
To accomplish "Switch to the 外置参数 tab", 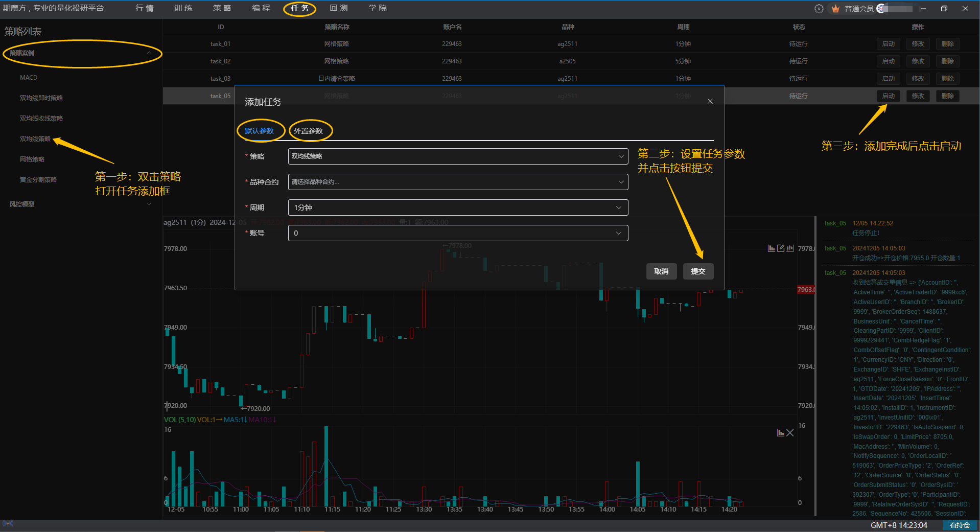I will 308,131.
